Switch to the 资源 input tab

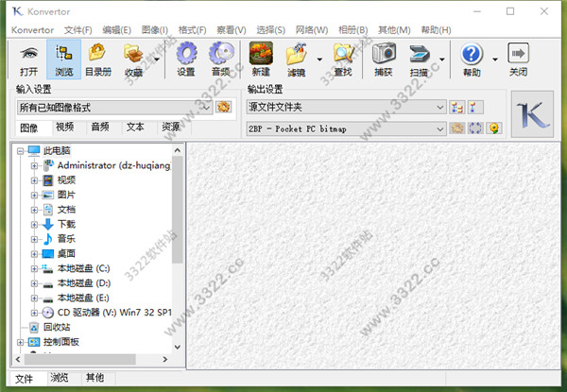[171, 127]
